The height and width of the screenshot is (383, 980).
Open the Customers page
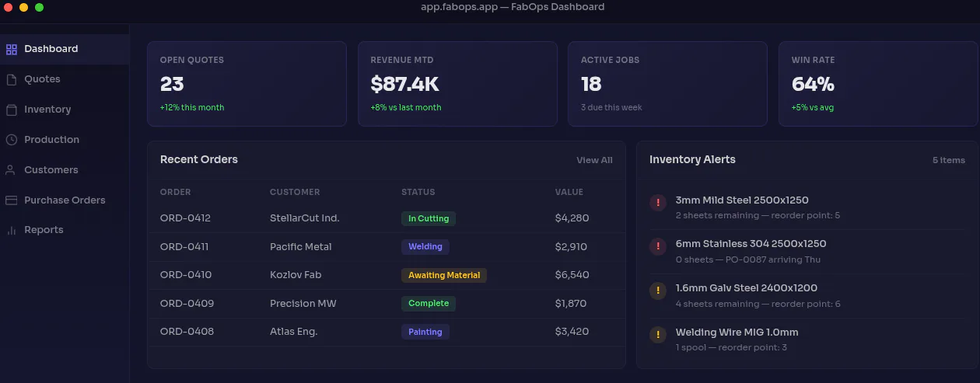[65, 170]
